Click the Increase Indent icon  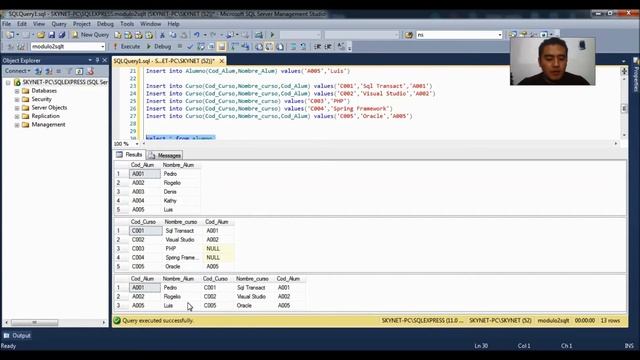pos(328,47)
